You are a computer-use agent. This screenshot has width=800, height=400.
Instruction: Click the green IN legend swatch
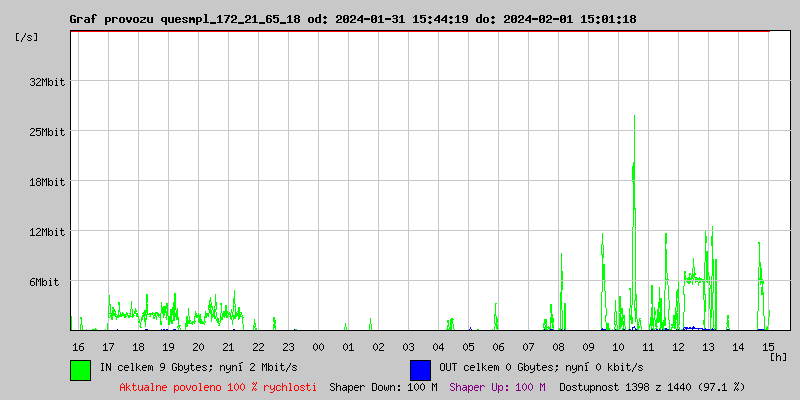80,369
